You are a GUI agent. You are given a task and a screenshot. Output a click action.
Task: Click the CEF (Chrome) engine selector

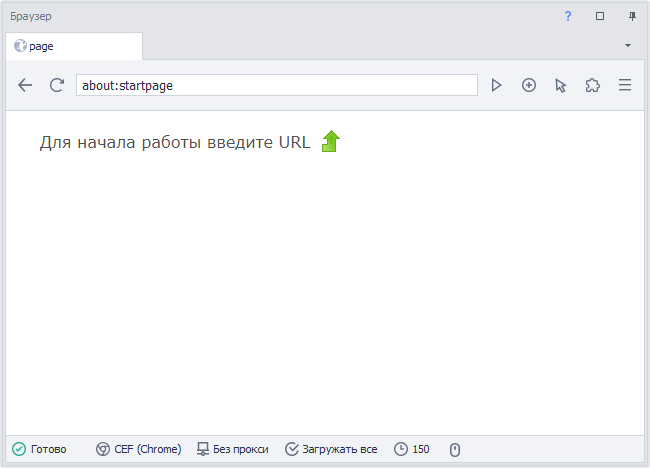pos(139,450)
